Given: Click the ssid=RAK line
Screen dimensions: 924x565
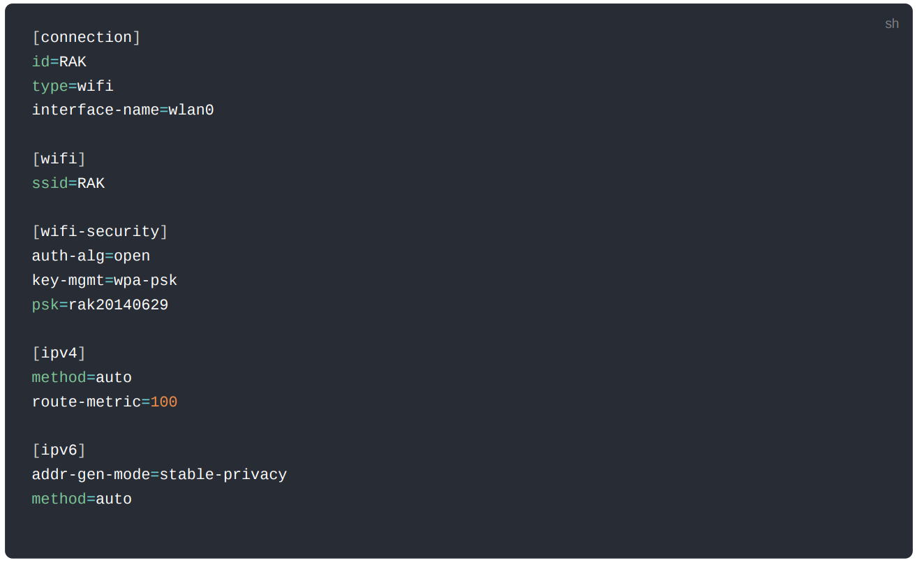Looking at the screenshot, I should point(68,184).
